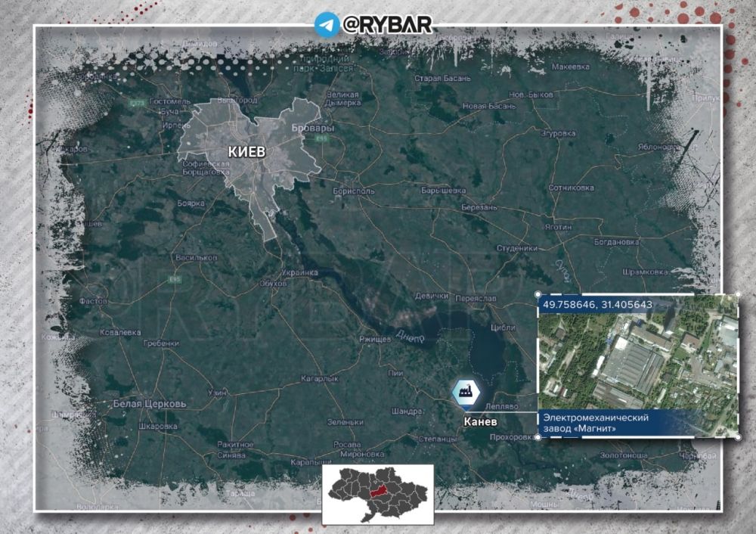Click bottom-right corner handle of satellite inset
The height and width of the screenshot is (534, 756).
(739, 437)
